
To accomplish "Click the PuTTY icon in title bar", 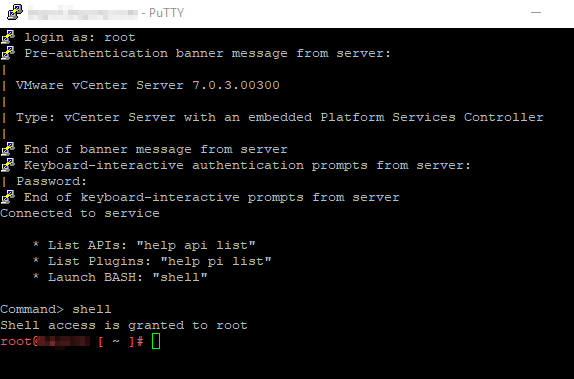I will (x=15, y=12).
